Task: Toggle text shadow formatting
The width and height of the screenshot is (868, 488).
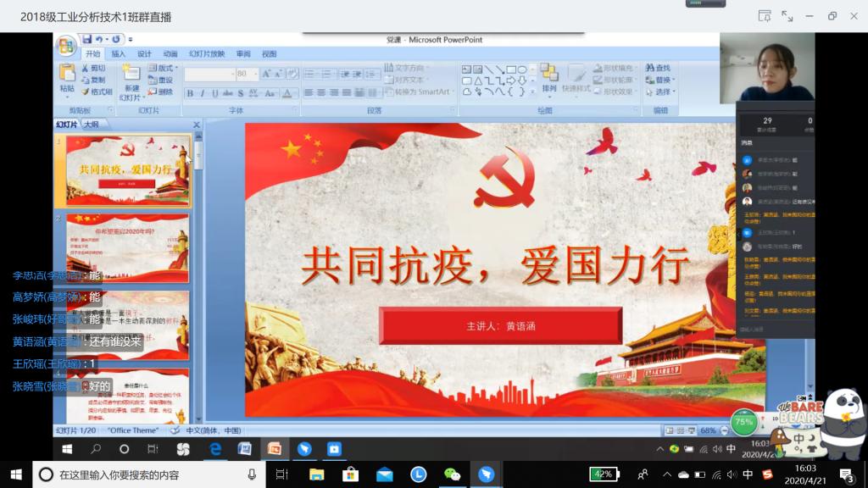Action: (x=241, y=93)
